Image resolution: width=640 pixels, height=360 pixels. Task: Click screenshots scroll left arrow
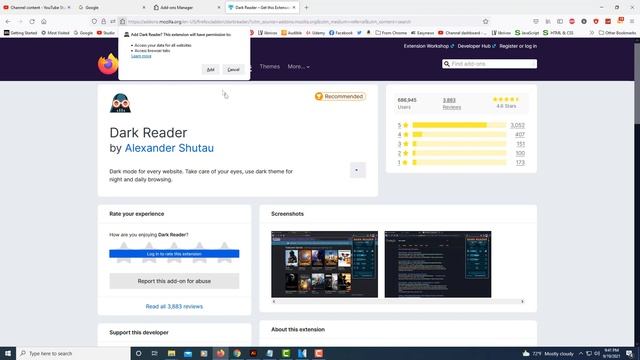coord(274,302)
